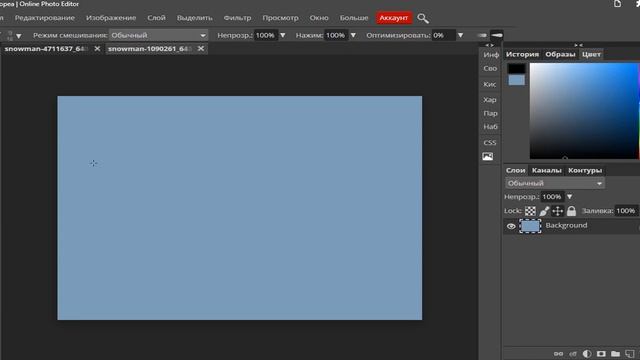Viewport: 640px width, 360px height.
Task: Toggle lock position move icon
Action: 558,211
